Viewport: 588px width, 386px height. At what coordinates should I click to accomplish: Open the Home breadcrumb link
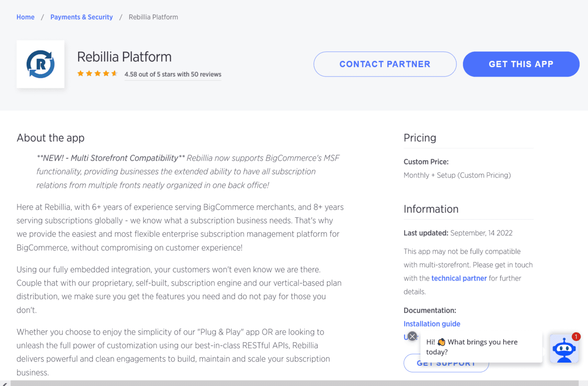point(25,17)
